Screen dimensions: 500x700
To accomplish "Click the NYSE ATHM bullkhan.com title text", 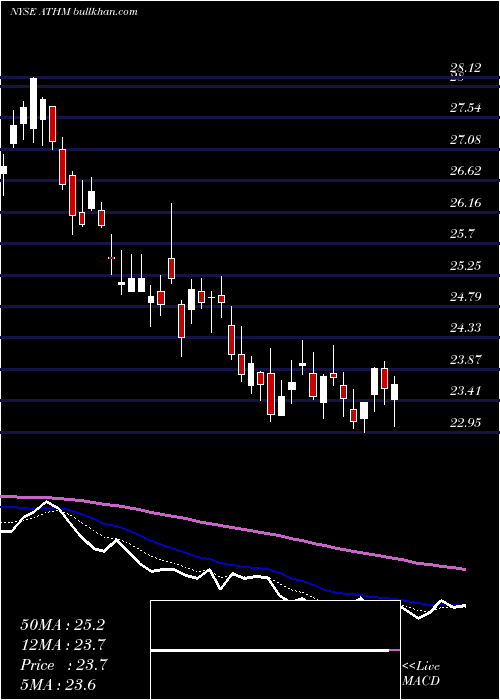I will coord(74,12).
